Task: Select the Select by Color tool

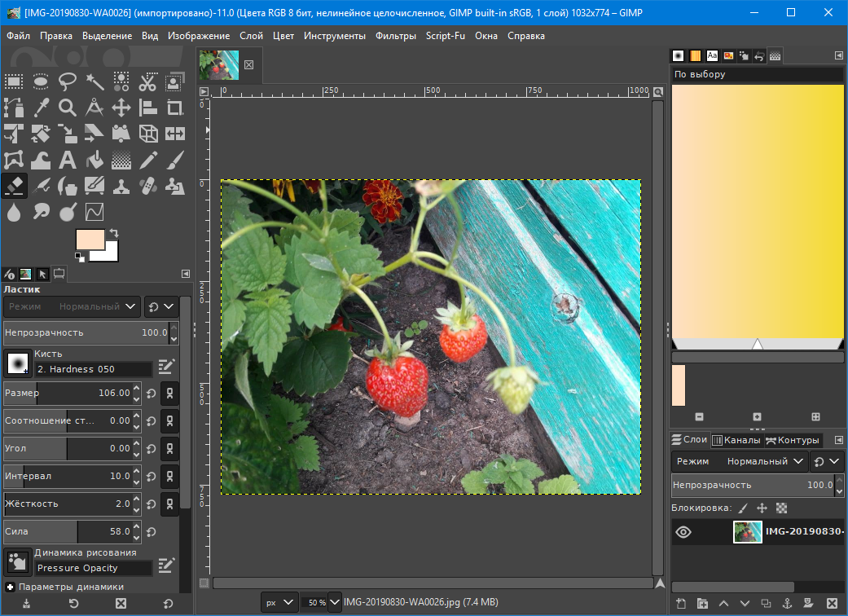Action: (121, 82)
